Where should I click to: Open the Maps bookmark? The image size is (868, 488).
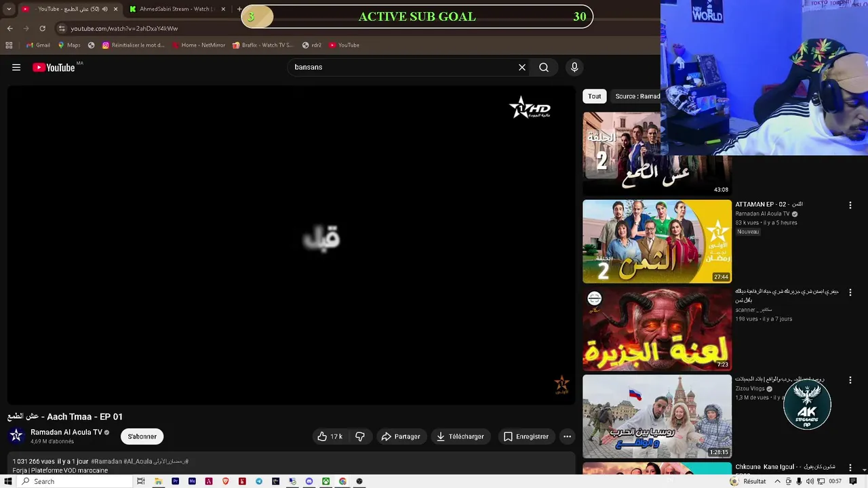point(69,45)
